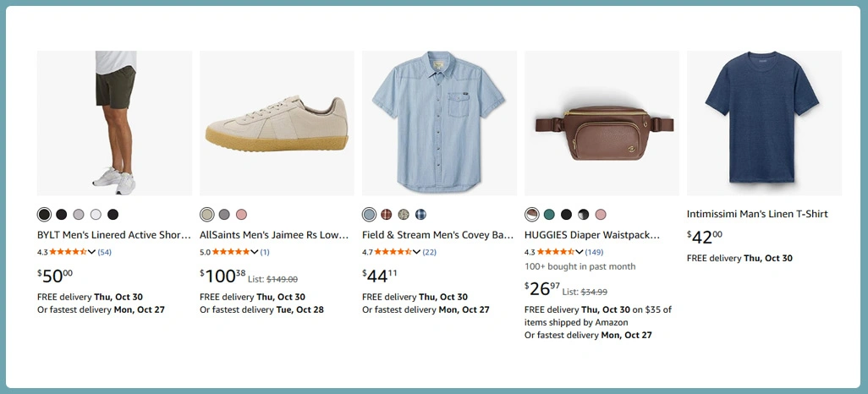868x394 pixels.
Task: Click the brown HUGGIES waistpack product image
Action: tap(602, 123)
